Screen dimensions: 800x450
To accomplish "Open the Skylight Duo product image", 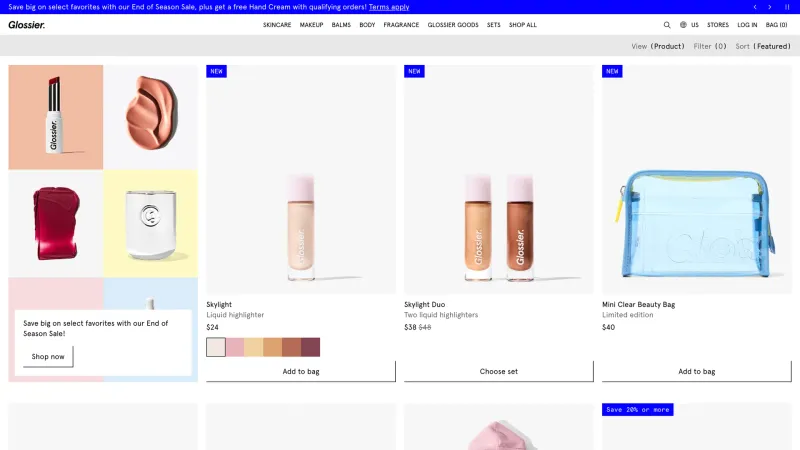I will click(x=498, y=179).
